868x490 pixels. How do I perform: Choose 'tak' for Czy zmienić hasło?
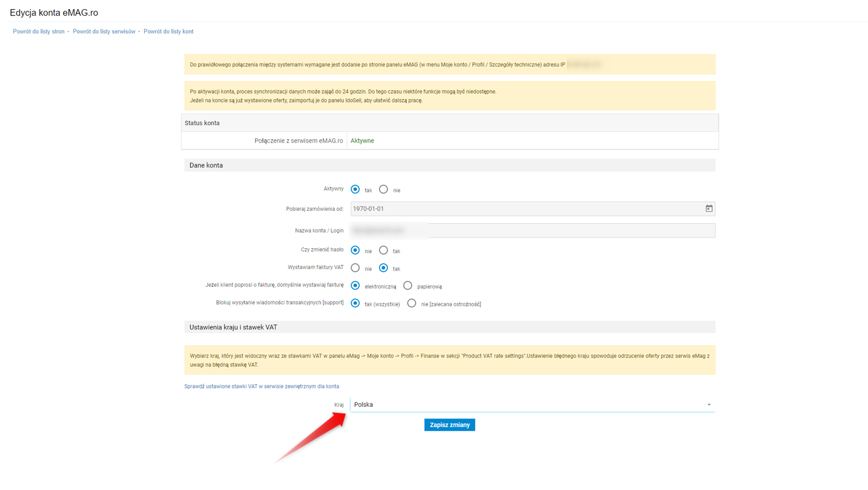[x=383, y=250]
